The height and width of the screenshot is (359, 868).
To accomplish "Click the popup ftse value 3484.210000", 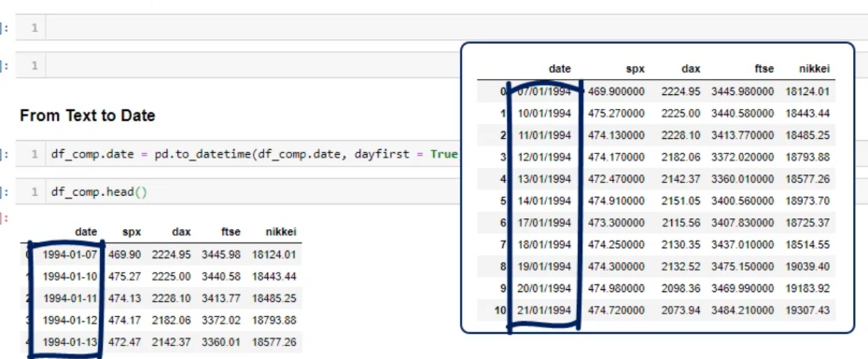I will pos(743,311).
